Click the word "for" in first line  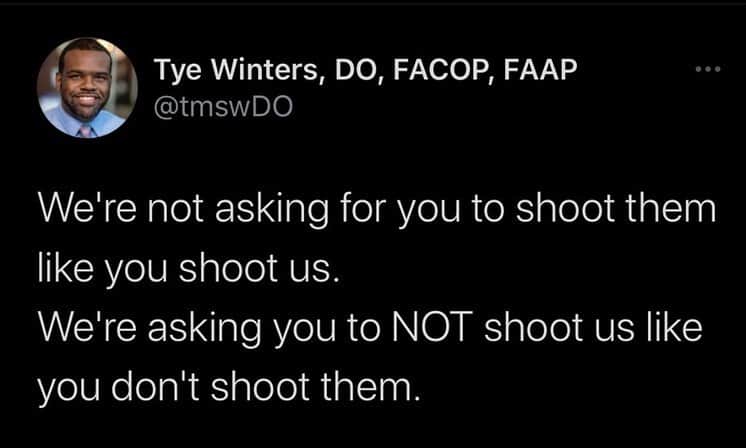point(363,208)
